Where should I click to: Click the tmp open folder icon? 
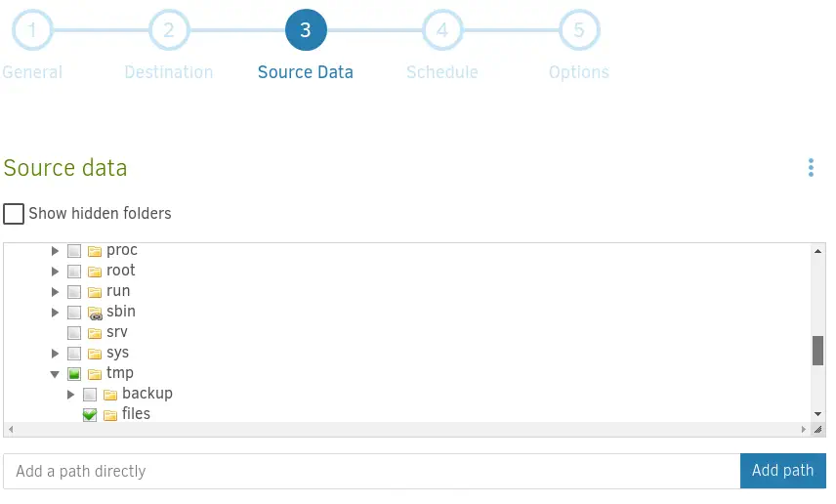click(95, 374)
